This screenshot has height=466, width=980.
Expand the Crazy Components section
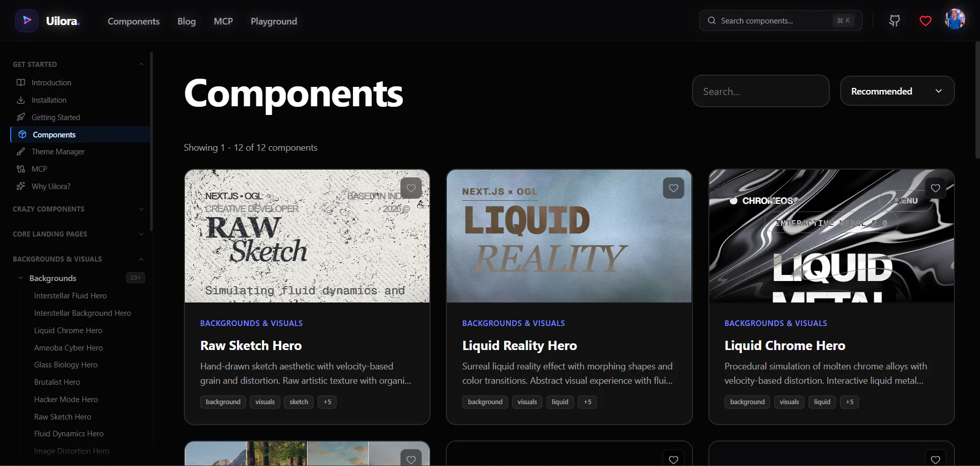pos(141,209)
